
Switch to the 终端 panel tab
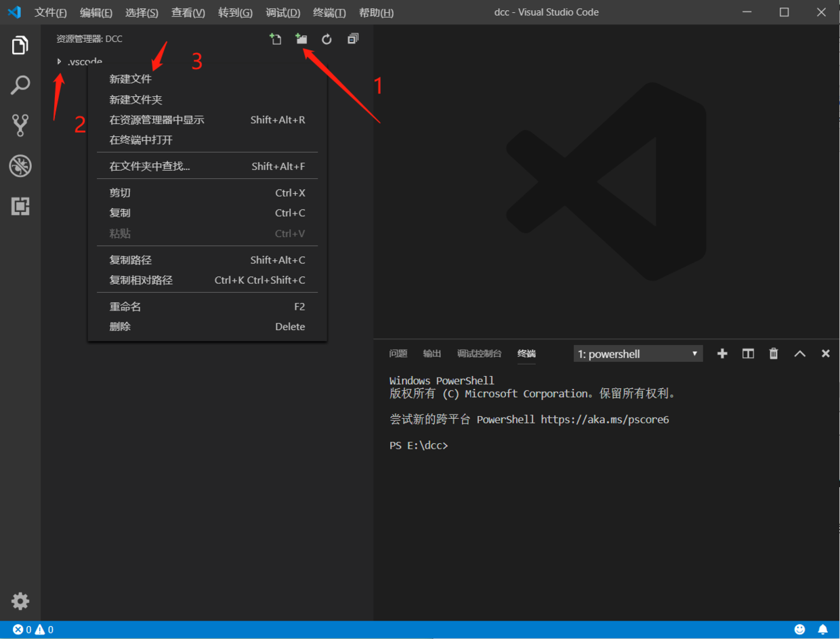tap(526, 354)
